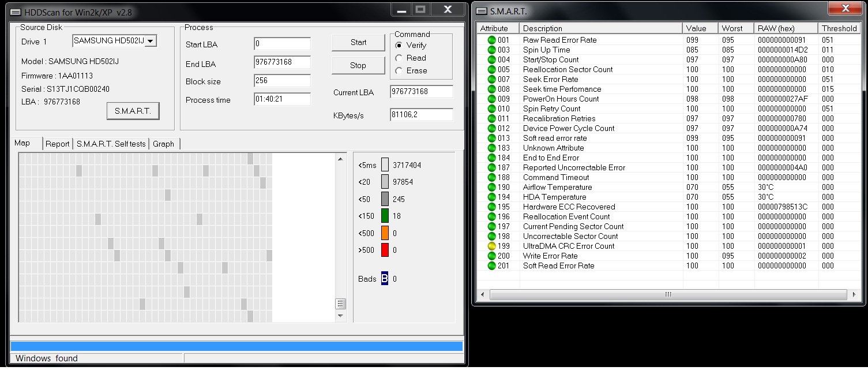Click the status icon for Recalibration Retries
The width and height of the screenshot is (868, 374).
(491, 118)
